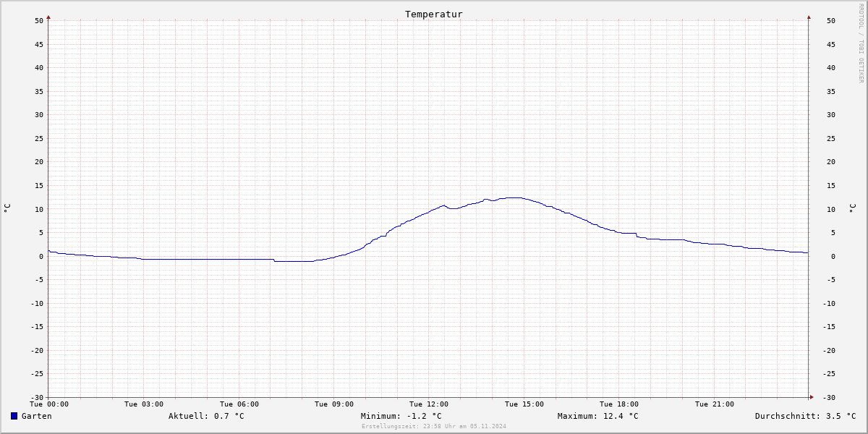This screenshot has height=434, width=868.
Task: Click the -20 label on left axis
Action: point(37,350)
